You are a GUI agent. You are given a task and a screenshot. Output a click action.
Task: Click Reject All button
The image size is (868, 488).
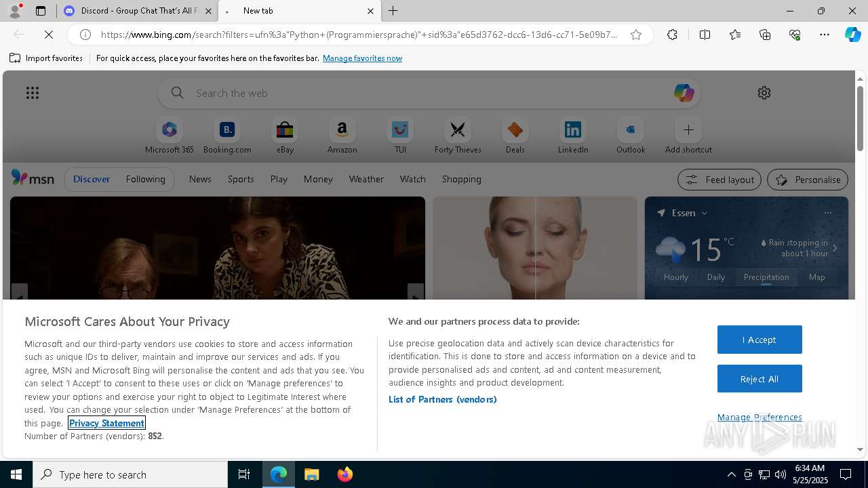click(759, 379)
